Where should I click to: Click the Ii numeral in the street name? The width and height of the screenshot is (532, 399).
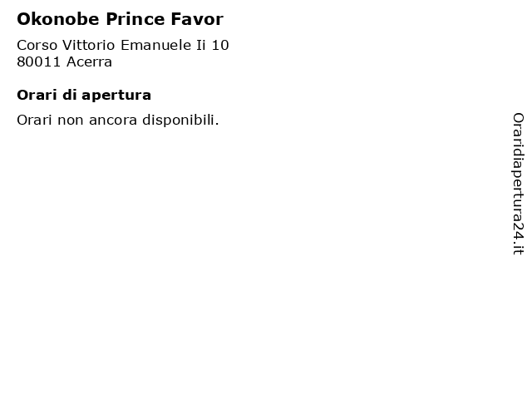201,45
